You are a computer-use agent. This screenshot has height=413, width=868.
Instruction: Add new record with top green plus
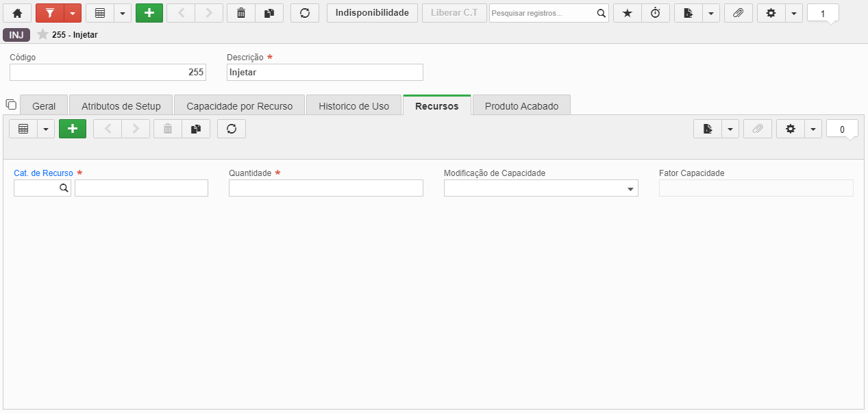149,13
